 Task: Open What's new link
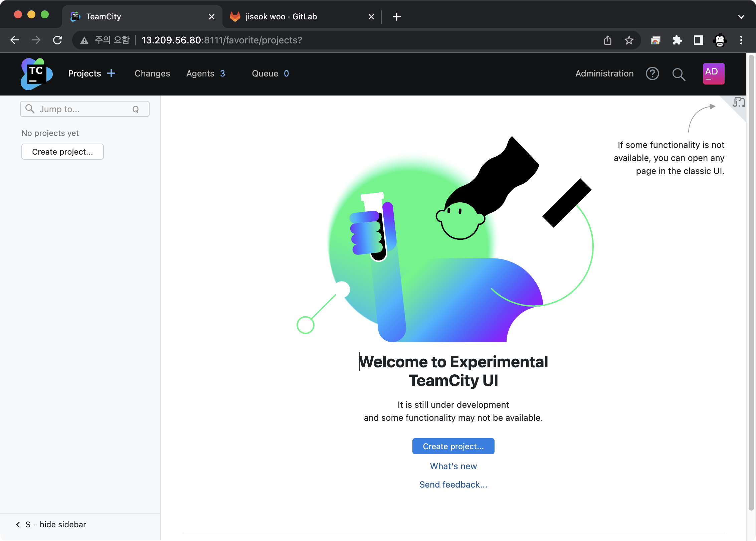tap(453, 466)
